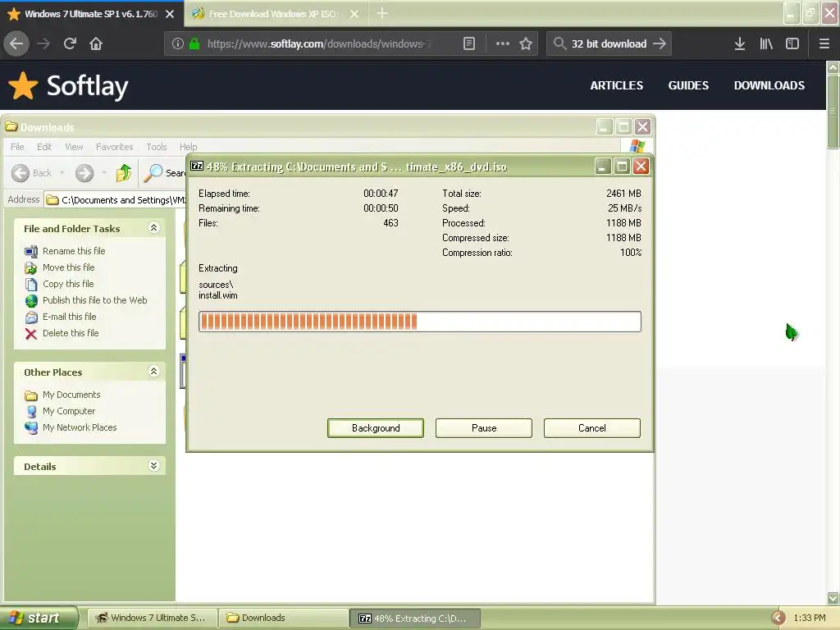
Task: Open Firefox library icon
Action: pos(766,43)
